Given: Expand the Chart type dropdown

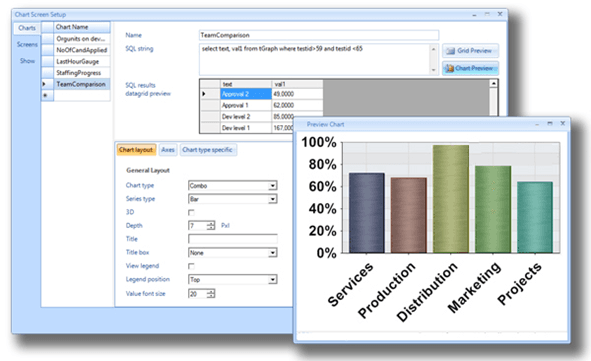Looking at the screenshot, I should (x=273, y=186).
